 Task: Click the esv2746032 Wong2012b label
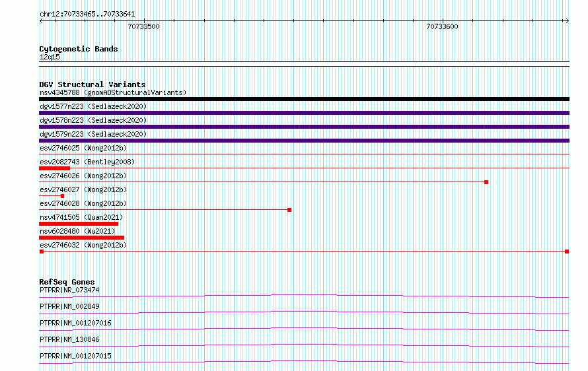[83, 245]
